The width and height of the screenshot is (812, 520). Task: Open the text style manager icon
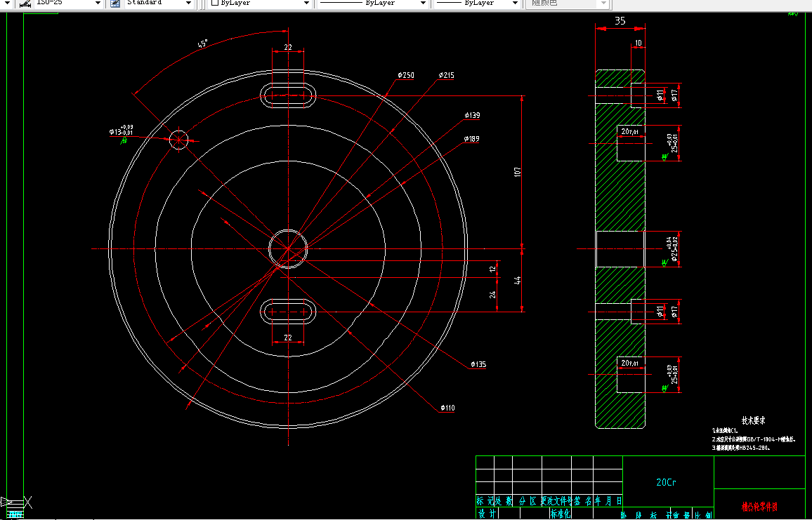(115, 3)
